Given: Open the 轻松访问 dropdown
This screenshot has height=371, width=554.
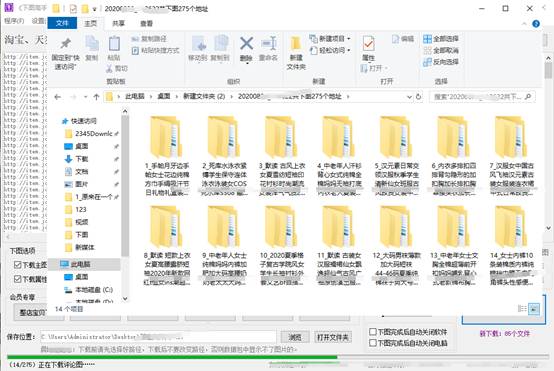Looking at the screenshot, I should pyautogui.click(x=330, y=51).
